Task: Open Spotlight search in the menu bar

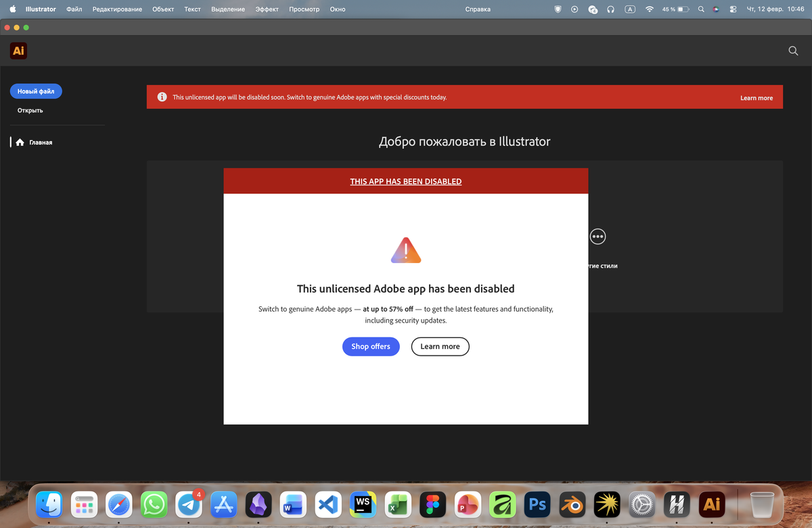Action: coord(700,9)
